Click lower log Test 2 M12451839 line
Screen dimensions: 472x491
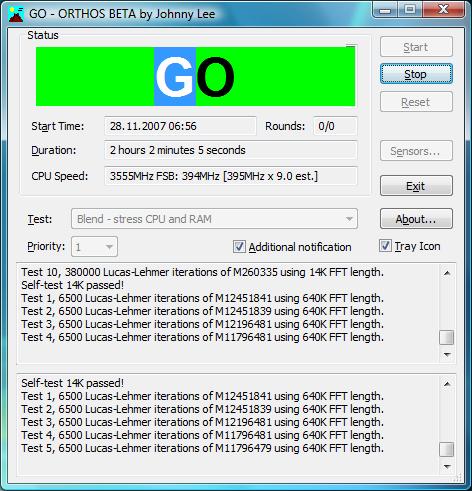tap(202, 409)
